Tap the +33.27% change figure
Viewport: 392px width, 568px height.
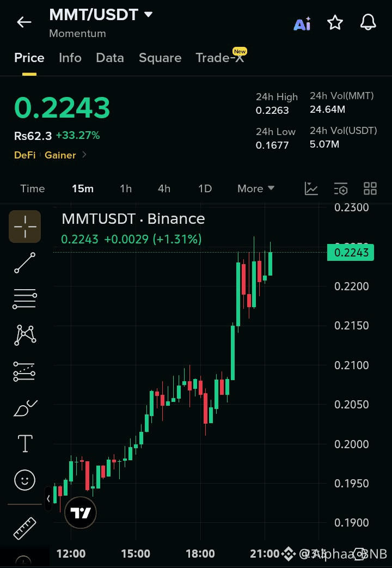78,136
